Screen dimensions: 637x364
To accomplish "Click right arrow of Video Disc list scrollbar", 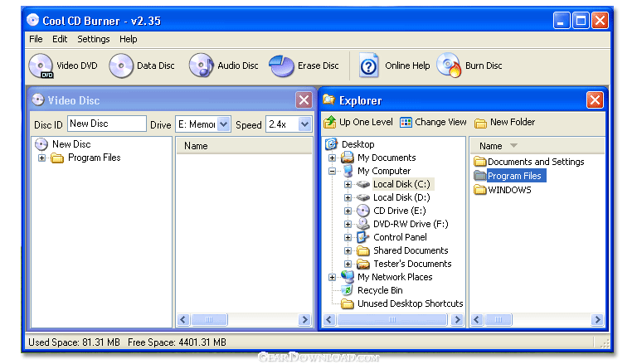I will 304,320.
